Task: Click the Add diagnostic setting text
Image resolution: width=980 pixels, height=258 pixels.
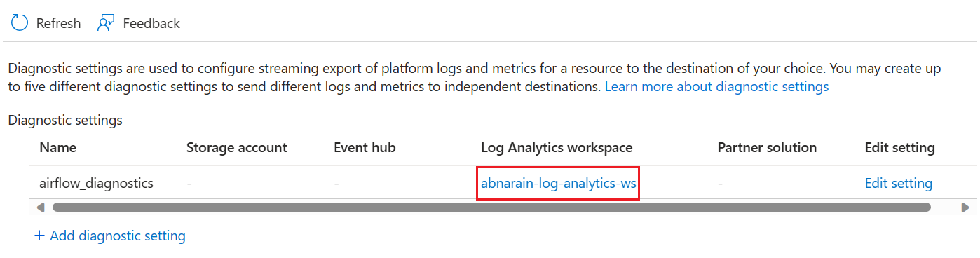Action: pyautogui.click(x=118, y=236)
